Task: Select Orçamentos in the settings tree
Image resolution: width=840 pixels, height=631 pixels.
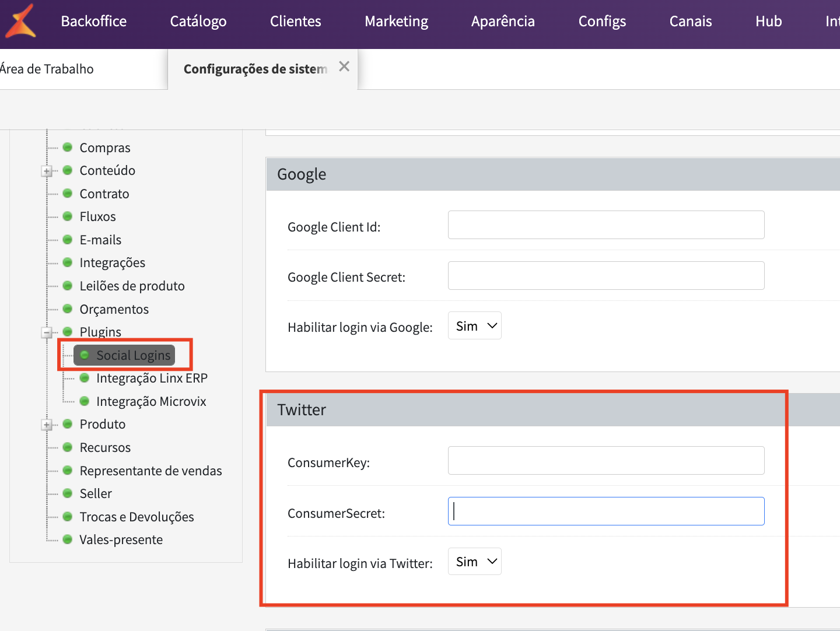Action: [x=114, y=309]
